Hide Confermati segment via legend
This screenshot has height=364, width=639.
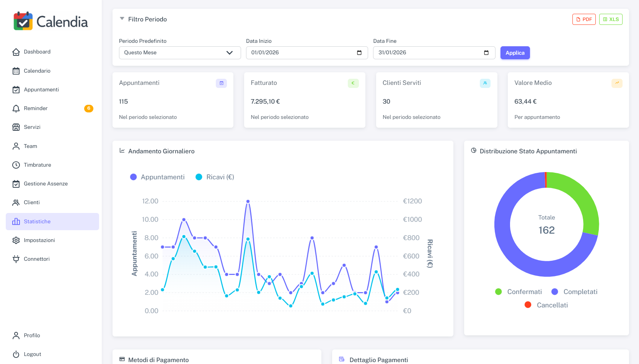click(x=518, y=292)
